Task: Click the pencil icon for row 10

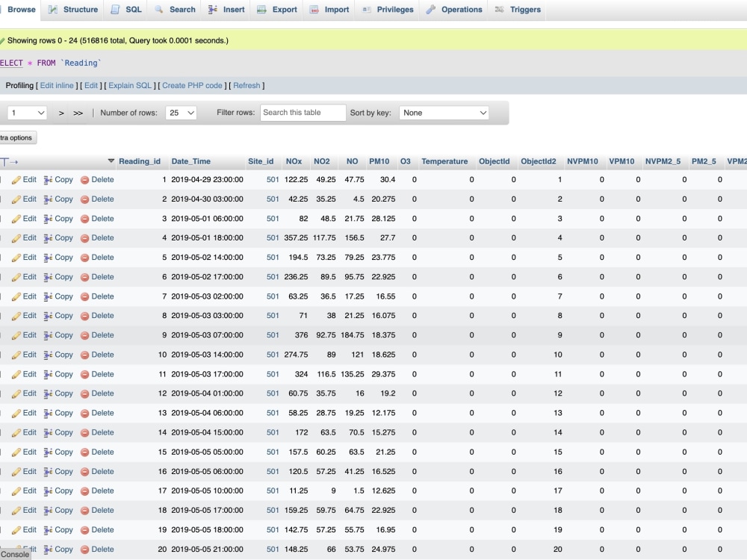Action: 16,355
